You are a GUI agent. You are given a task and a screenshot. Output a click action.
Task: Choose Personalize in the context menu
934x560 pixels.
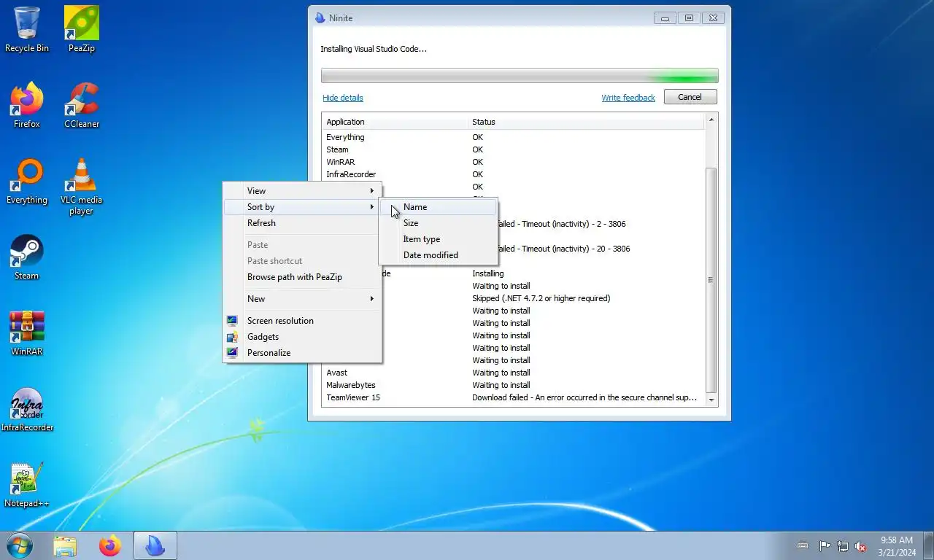pos(302,353)
